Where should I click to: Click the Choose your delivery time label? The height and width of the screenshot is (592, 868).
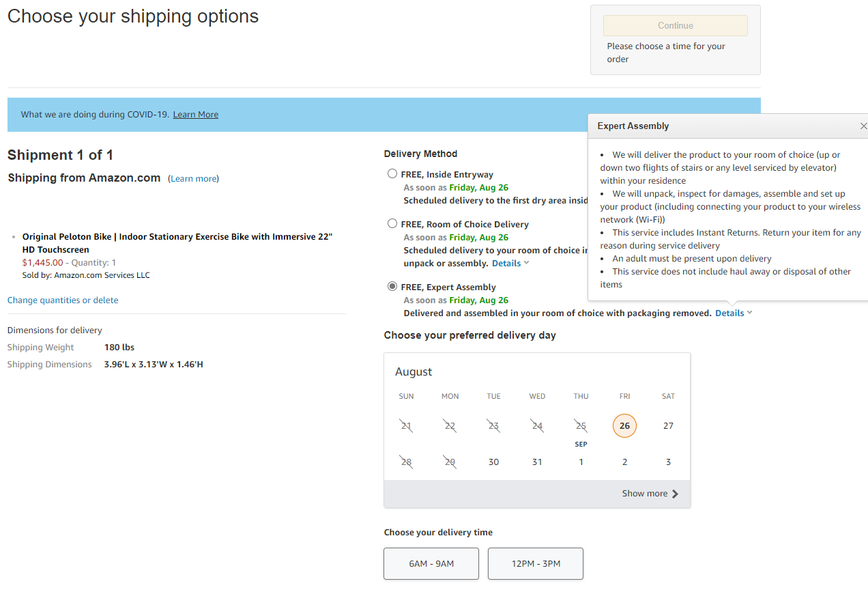tap(438, 533)
